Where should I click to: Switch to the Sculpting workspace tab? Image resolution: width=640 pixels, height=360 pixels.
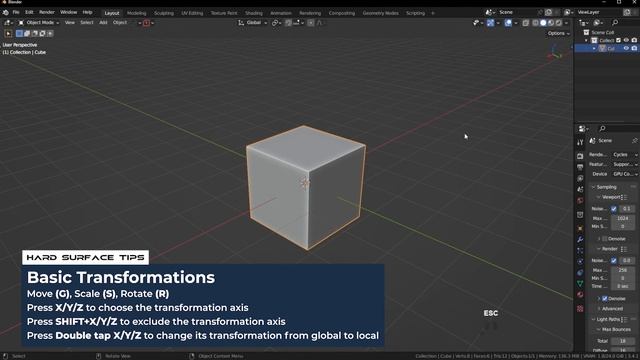(164, 13)
